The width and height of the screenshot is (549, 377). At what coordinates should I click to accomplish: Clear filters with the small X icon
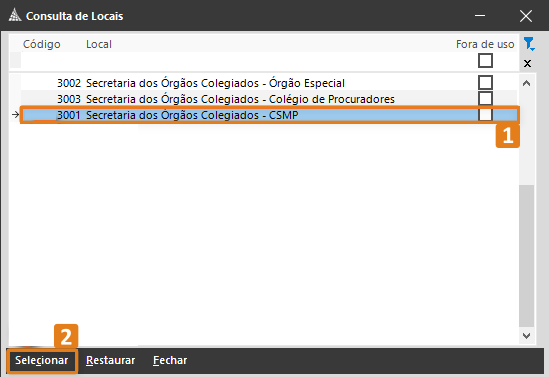point(527,63)
